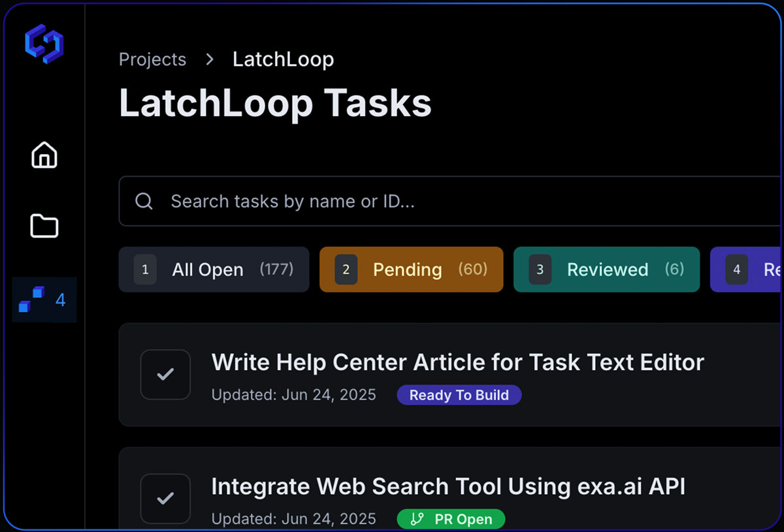The image size is (784, 532).
Task: Click the blue cubes icon showing count 4
Action: [x=39, y=300]
